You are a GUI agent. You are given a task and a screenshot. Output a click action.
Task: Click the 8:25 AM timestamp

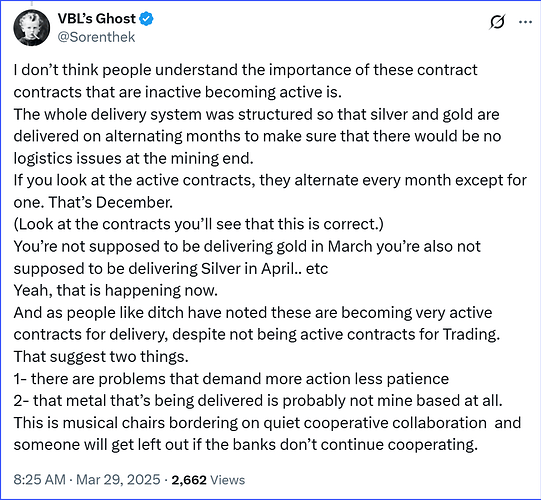pos(39,480)
